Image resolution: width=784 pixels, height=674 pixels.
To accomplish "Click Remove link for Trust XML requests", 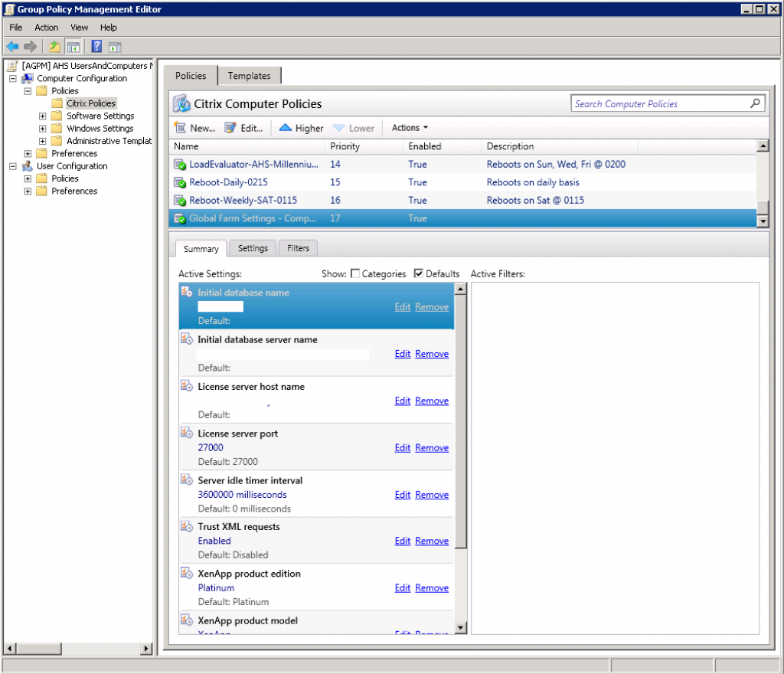I will click(432, 541).
